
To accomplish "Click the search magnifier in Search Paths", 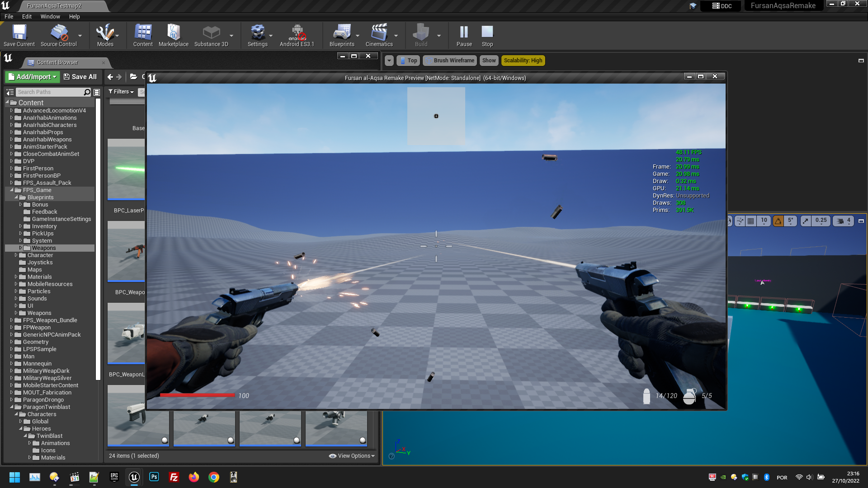I will coord(87,92).
